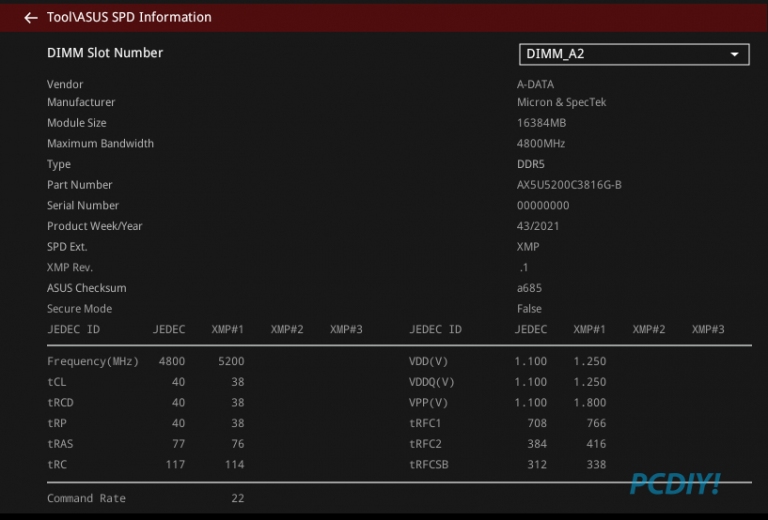Viewport: 768px width, 520px height.
Task: Click the Maximum Bandwidth value 4800MHz
Action: pos(541,143)
